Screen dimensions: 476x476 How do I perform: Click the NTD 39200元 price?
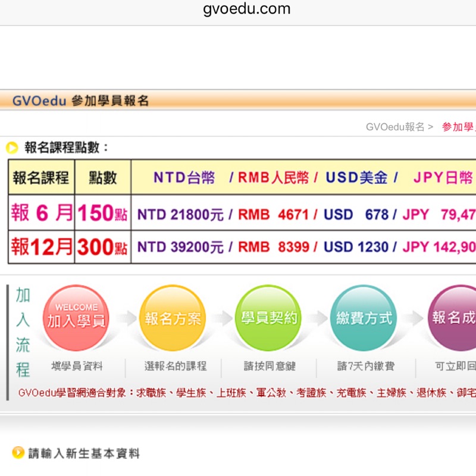[180, 247]
